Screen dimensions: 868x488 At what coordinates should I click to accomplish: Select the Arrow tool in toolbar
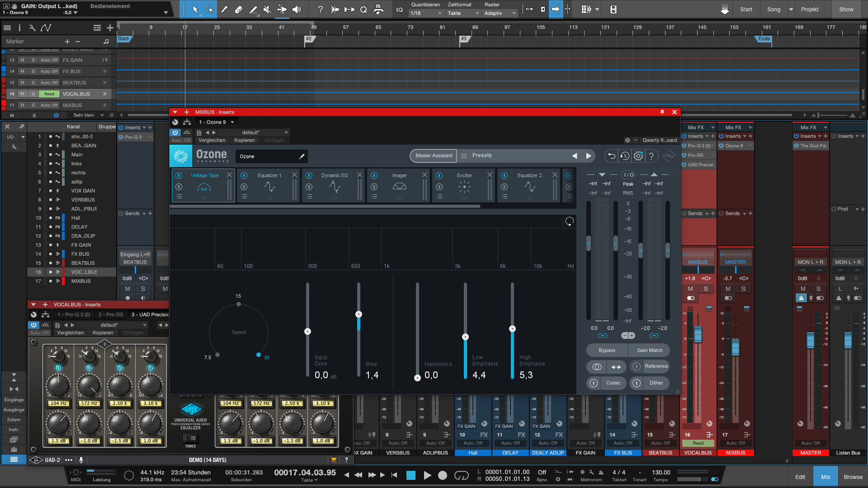[195, 9]
